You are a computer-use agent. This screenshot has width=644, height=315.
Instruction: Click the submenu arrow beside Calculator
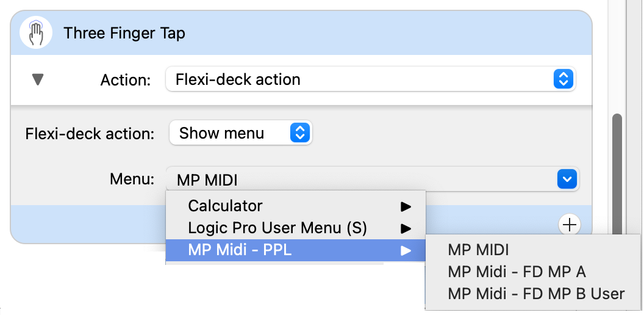tap(406, 207)
